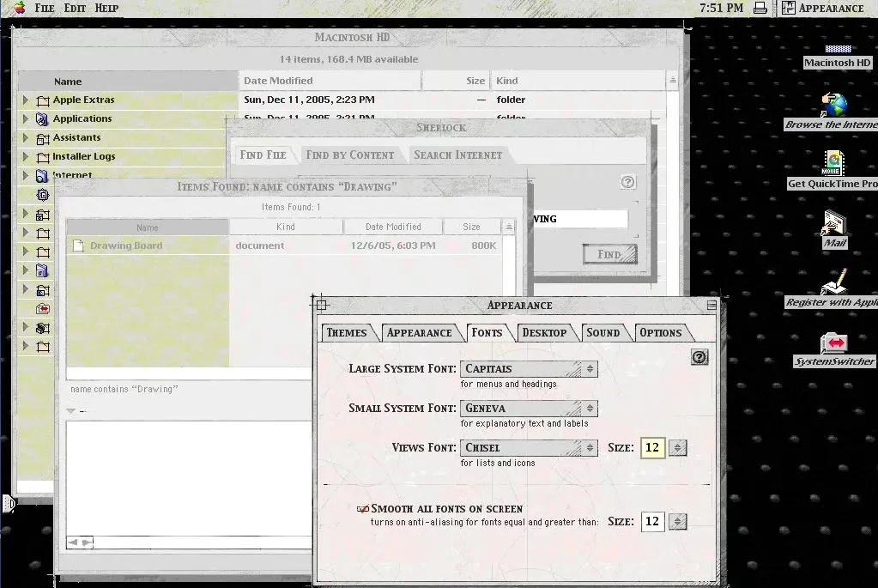Select Register with Apple desktop icon

pyautogui.click(x=833, y=288)
